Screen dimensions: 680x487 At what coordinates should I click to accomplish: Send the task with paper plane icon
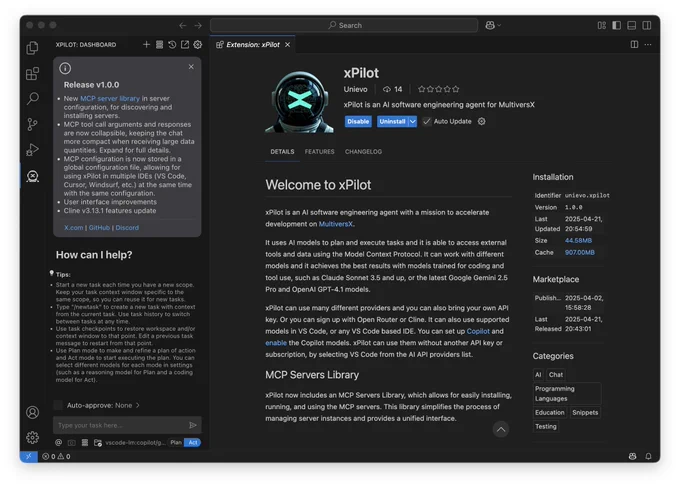point(193,425)
